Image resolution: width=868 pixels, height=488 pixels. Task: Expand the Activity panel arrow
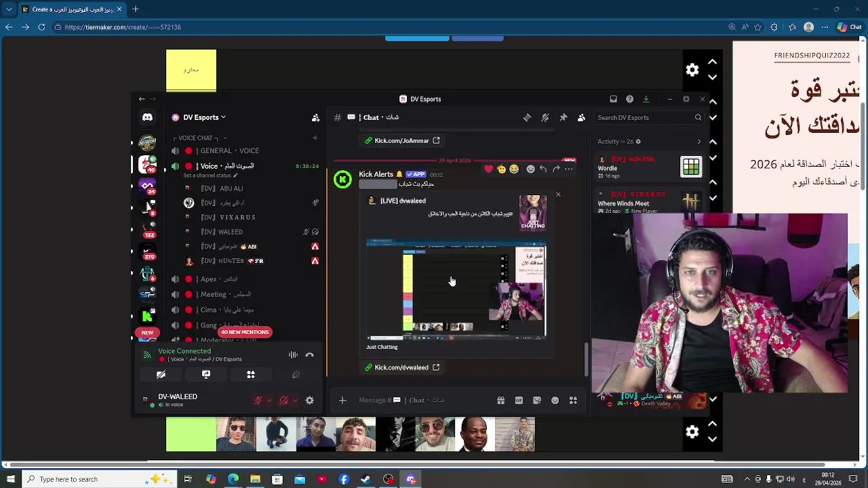click(x=699, y=142)
